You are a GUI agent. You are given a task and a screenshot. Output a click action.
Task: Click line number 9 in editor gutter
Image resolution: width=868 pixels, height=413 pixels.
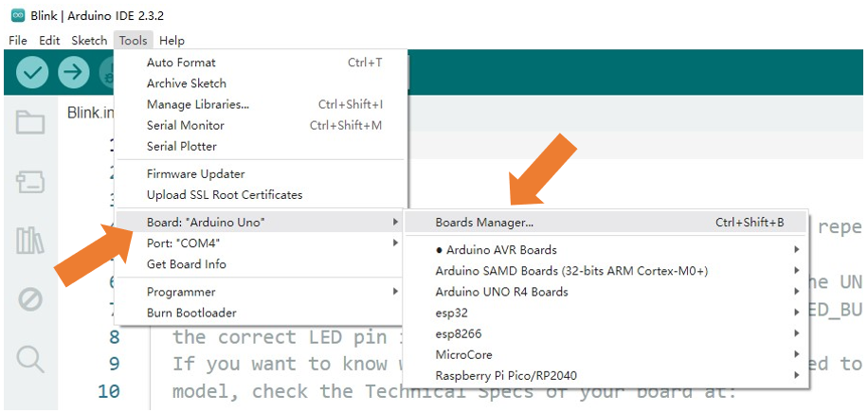[114, 365]
